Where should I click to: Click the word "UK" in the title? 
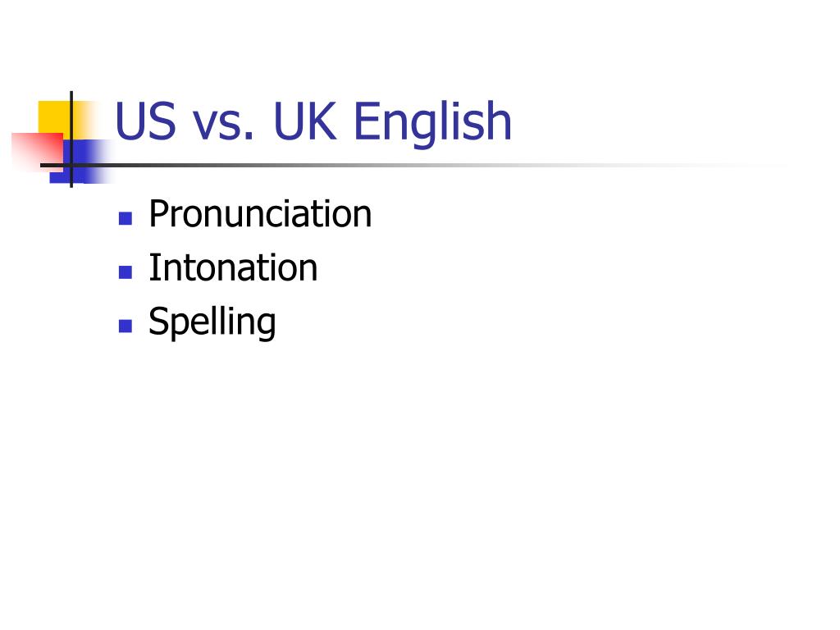click(305, 121)
